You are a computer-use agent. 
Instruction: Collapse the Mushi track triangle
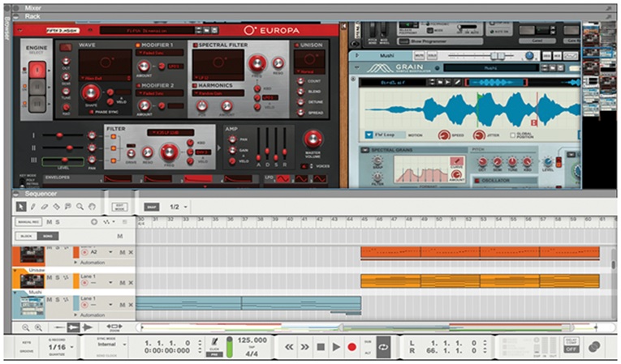15,293
